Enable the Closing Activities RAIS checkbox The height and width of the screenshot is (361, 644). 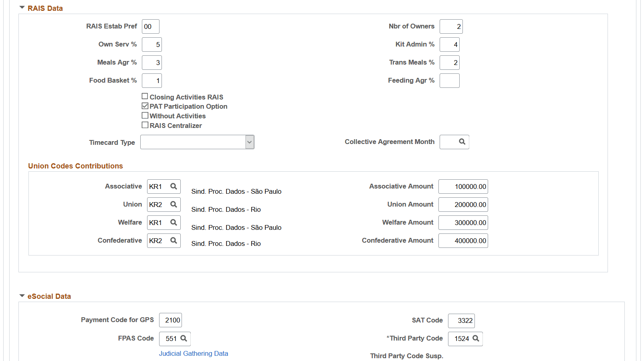(145, 96)
